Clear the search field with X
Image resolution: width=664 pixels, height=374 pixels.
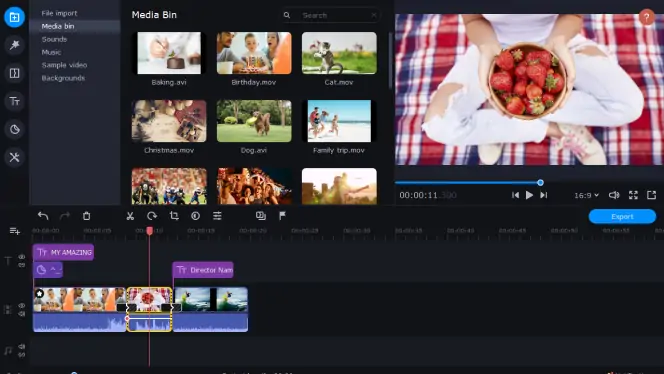click(374, 15)
